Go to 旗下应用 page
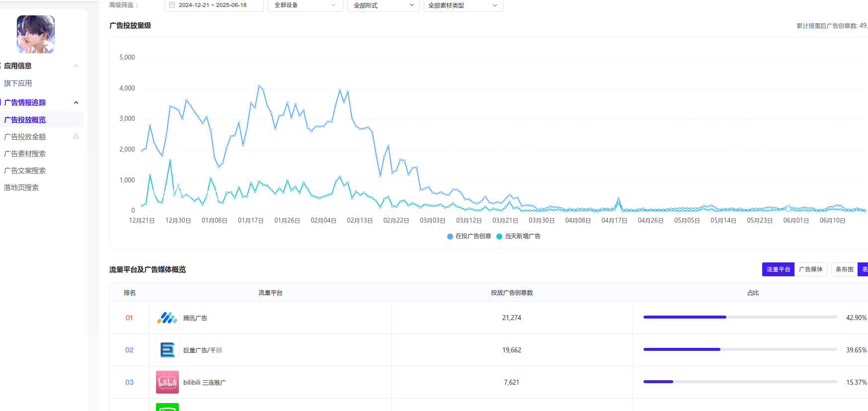 tap(18, 83)
